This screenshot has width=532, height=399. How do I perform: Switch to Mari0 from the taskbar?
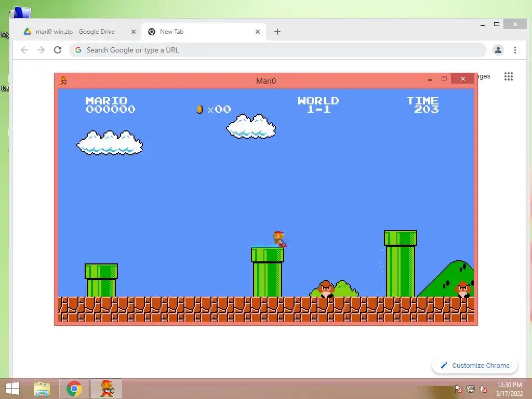click(x=107, y=389)
